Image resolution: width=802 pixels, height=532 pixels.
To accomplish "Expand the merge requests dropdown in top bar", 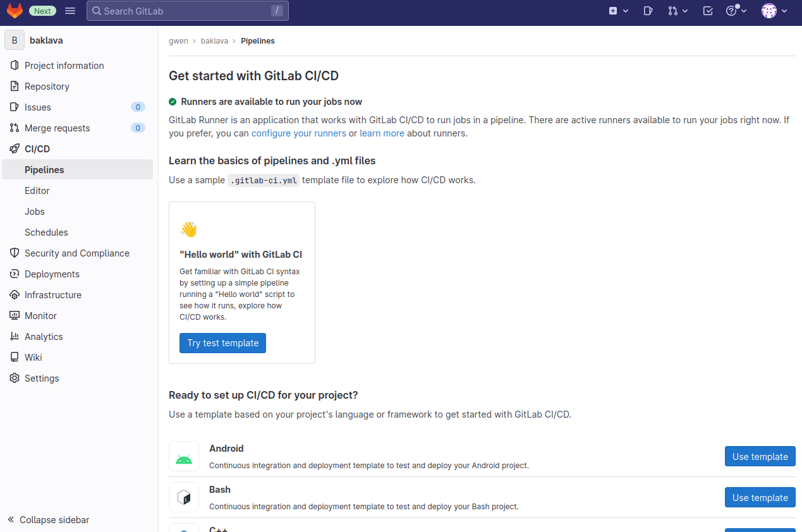I will click(677, 11).
